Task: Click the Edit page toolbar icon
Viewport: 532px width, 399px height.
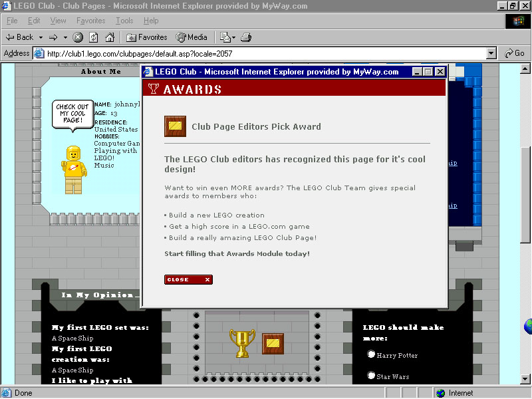Action: (225, 37)
